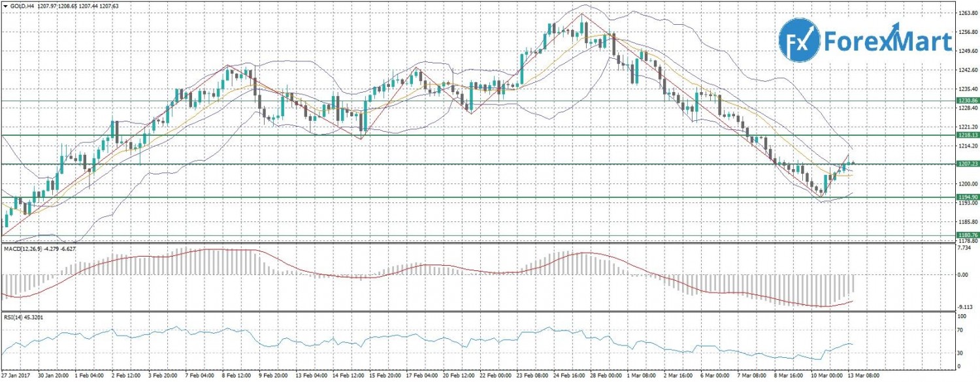This screenshot has height=382, width=980.
Task: Click the ForexMart brand name text
Action: [x=889, y=42]
